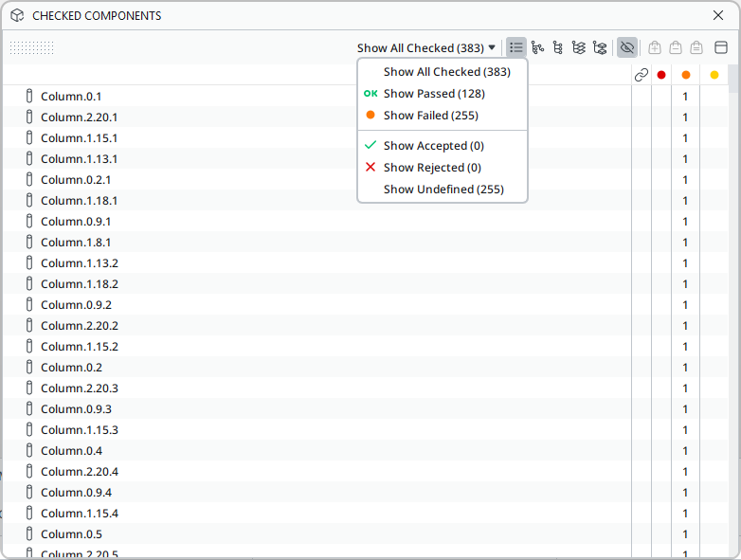Click the column icon next to Column.0.4
The image size is (741, 560).
coord(29,450)
